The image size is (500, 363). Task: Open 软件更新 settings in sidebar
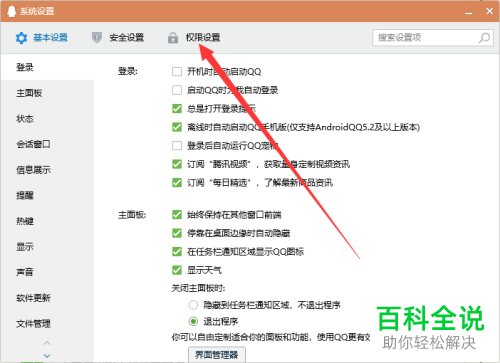click(47, 298)
